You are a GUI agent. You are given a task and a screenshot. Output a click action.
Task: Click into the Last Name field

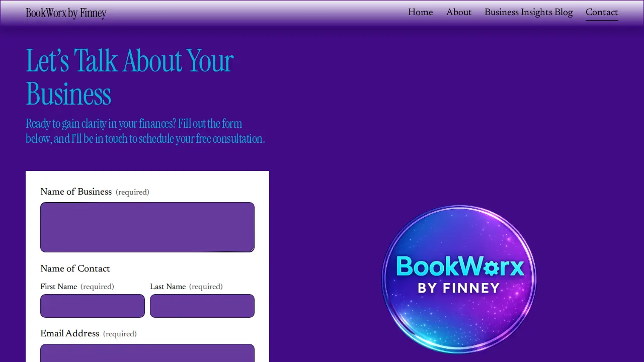[x=202, y=306]
